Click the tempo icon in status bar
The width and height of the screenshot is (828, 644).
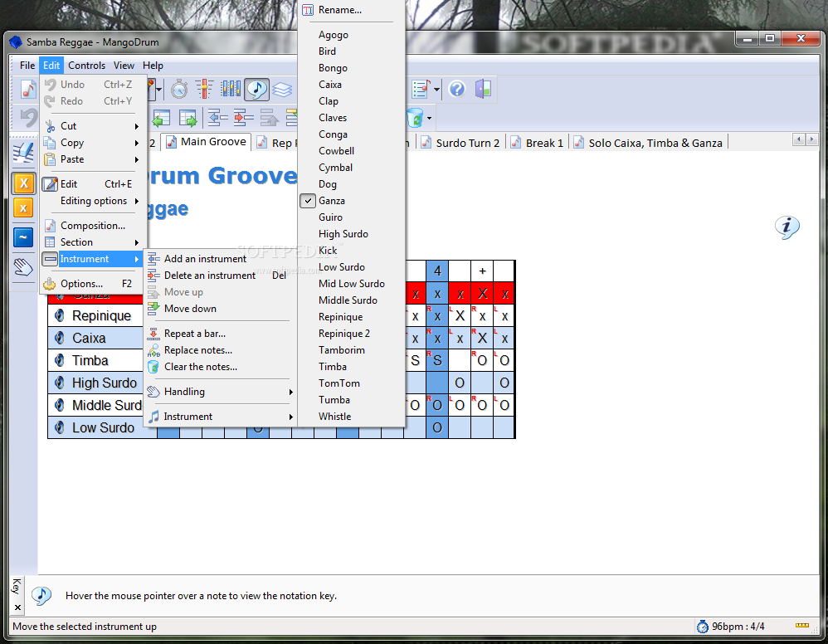pyautogui.click(x=703, y=627)
